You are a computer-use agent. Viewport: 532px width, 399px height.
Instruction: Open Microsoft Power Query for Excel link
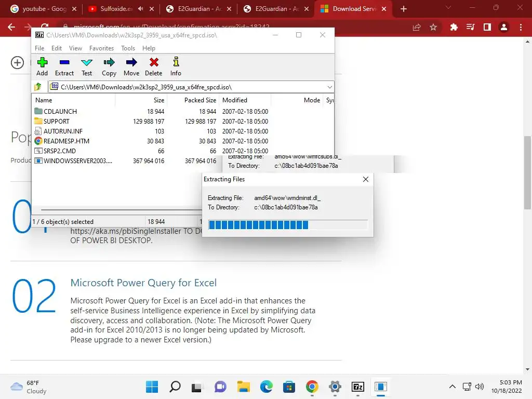[143, 283]
